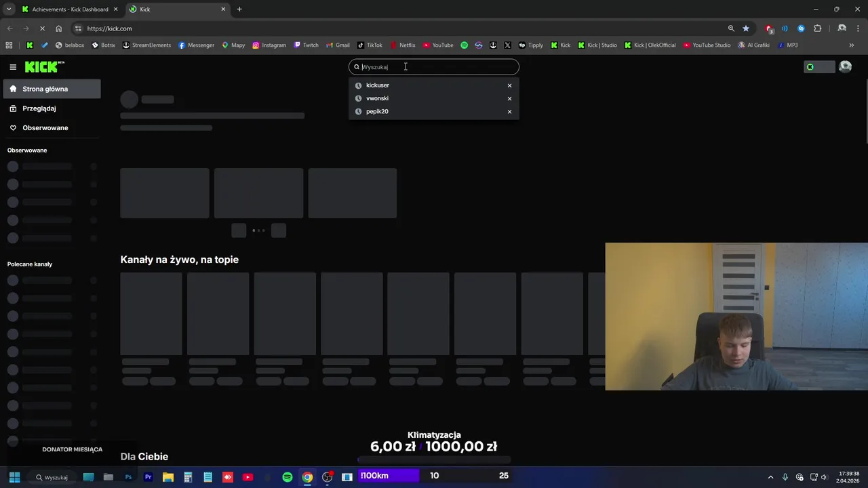
Task: Open a new browser tab
Action: [x=239, y=9]
